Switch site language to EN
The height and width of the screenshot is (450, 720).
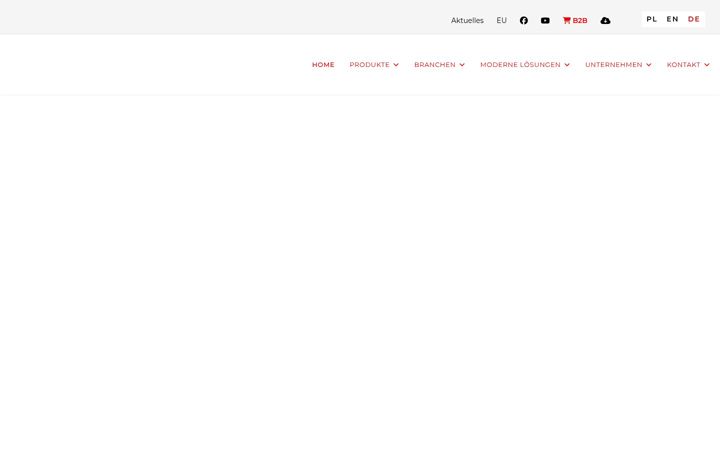coord(672,19)
